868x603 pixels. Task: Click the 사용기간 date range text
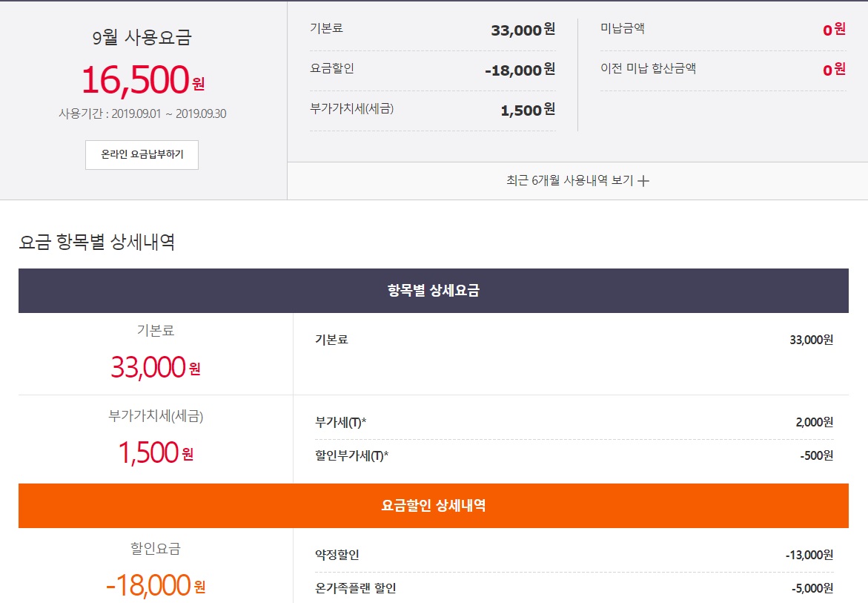tap(142, 114)
